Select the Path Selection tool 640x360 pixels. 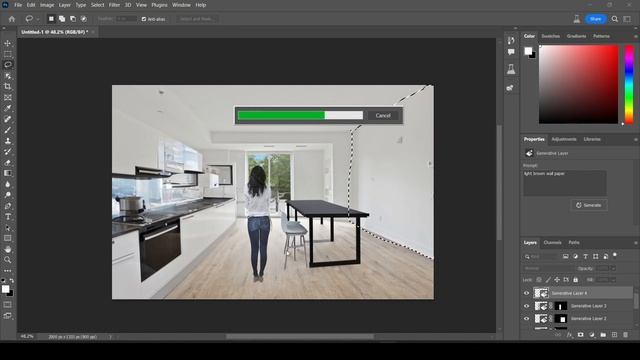(x=7, y=227)
